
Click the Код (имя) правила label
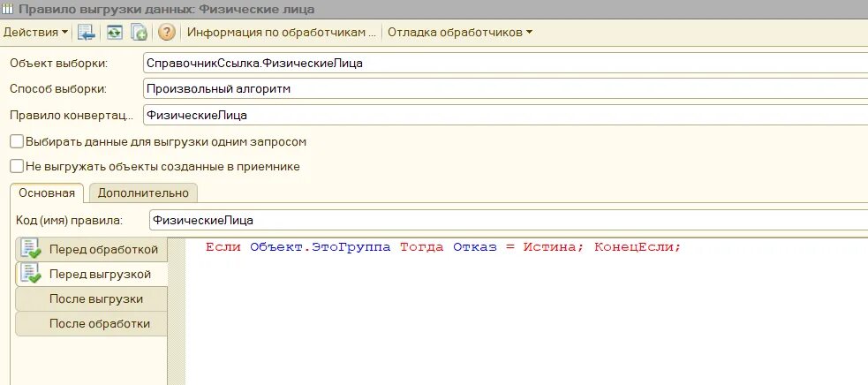(69, 220)
